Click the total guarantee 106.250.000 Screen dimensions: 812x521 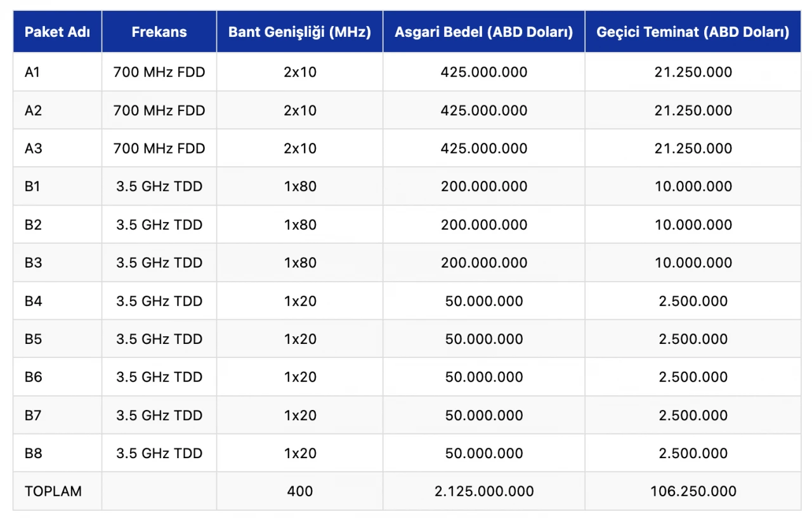click(x=693, y=491)
